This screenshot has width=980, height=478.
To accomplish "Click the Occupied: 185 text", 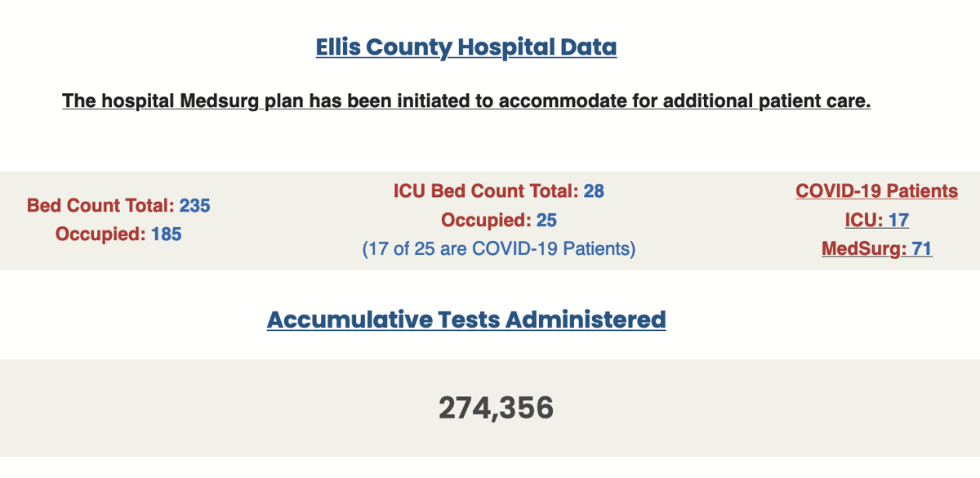I will coord(118,235).
